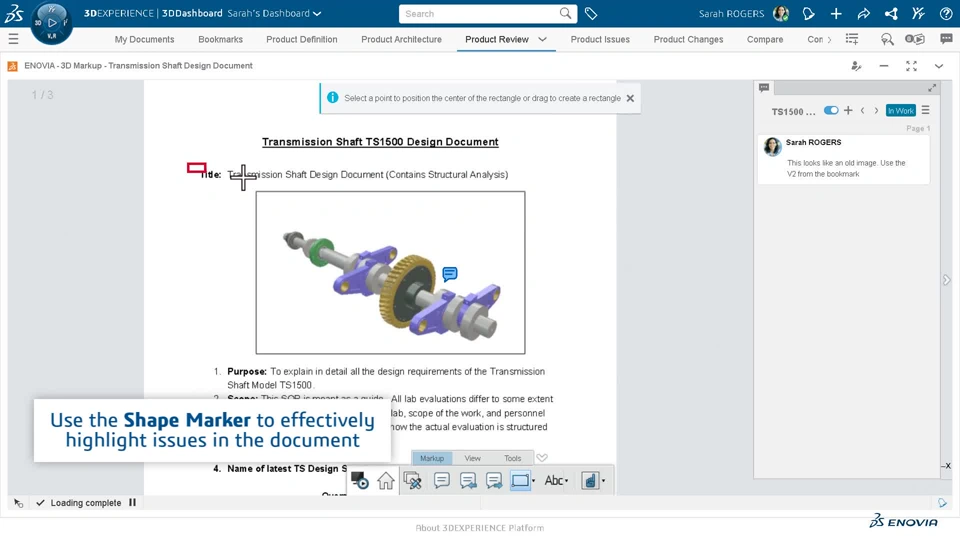This screenshot has width=960, height=540.
Task: Go to the next comment tool
Action: (x=494, y=481)
